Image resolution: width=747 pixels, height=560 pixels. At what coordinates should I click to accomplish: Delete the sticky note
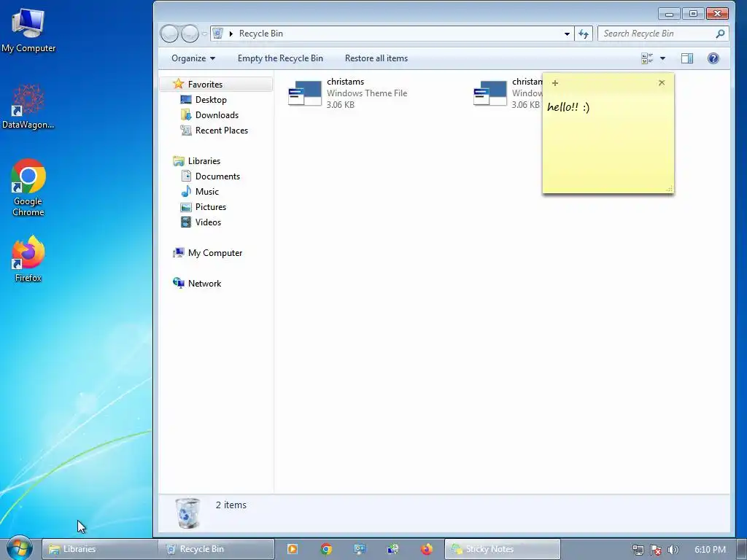662,83
